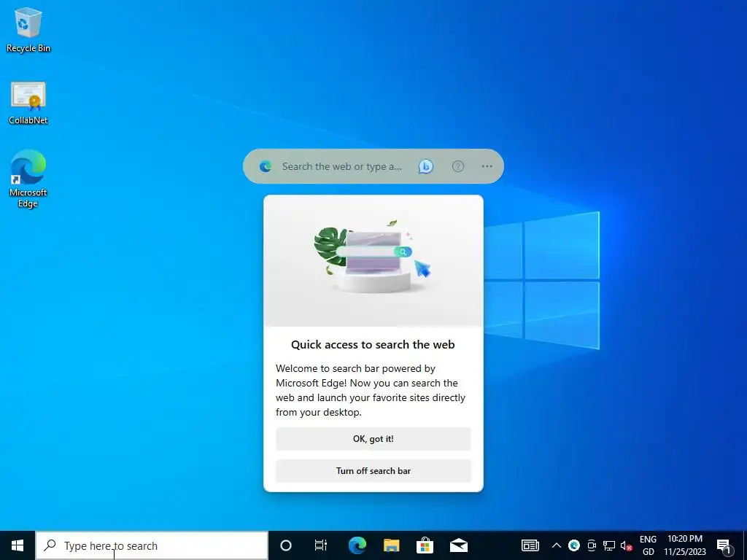
Task: Open the Recycle Bin desktop icon
Action: point(28,30)
